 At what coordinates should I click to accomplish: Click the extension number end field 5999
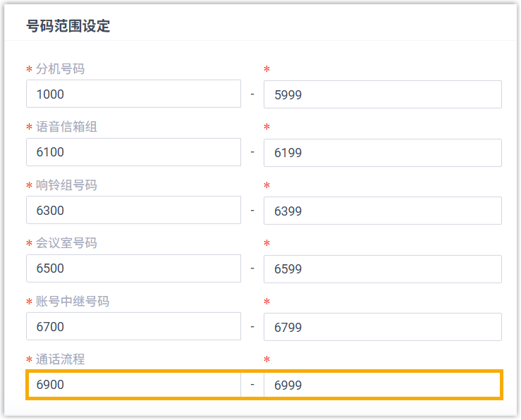[382, 94]
